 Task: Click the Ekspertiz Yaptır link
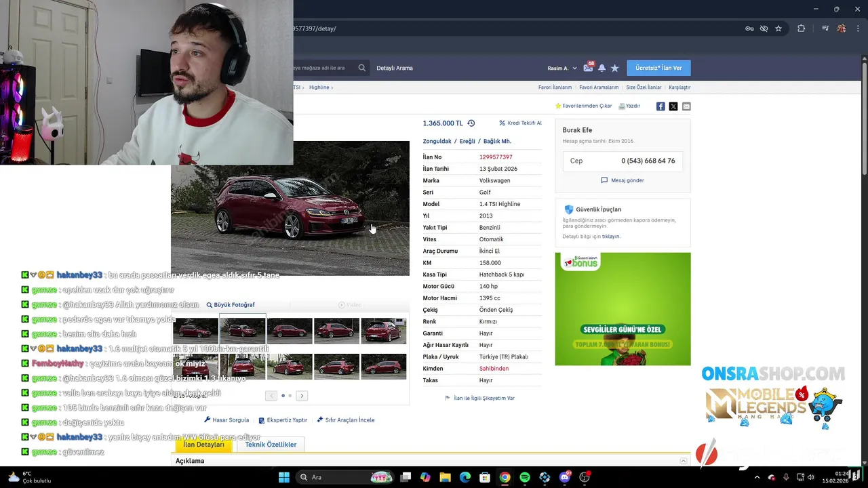click(x=283, y=420)
